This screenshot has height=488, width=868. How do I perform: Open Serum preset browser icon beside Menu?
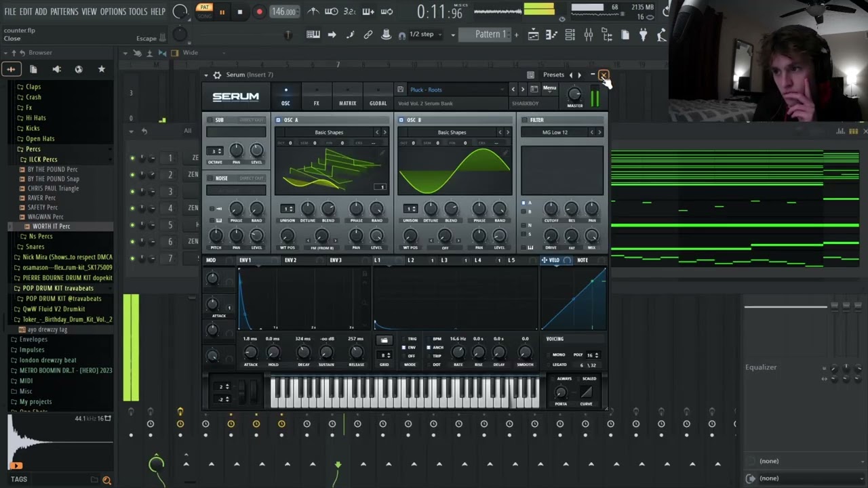(x=534, y=89)
